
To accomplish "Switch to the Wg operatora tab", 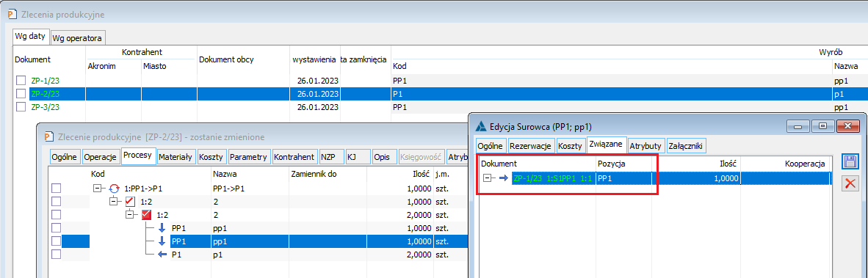I will click(78, 38).
